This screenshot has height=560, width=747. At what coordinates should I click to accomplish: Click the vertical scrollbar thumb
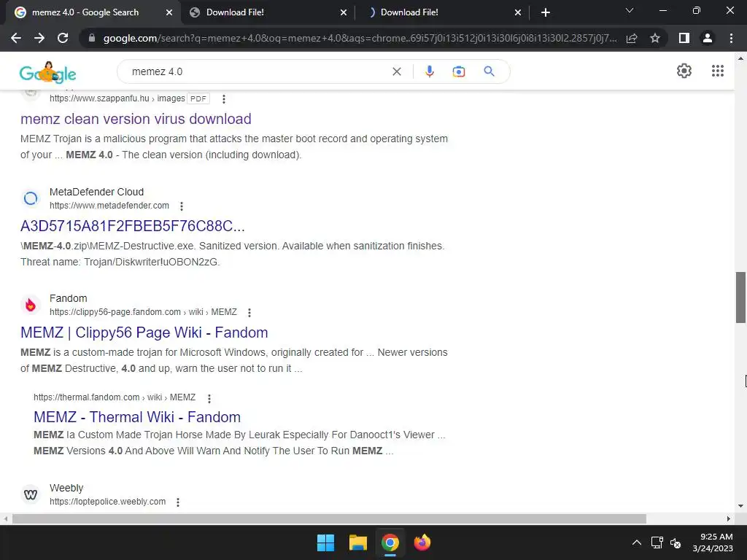pos(740,297)
